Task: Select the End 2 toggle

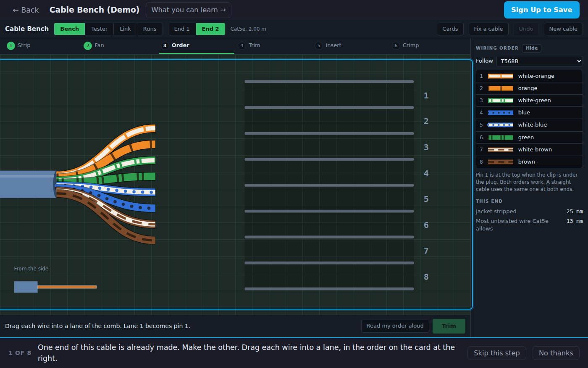Action: [210, 29]
